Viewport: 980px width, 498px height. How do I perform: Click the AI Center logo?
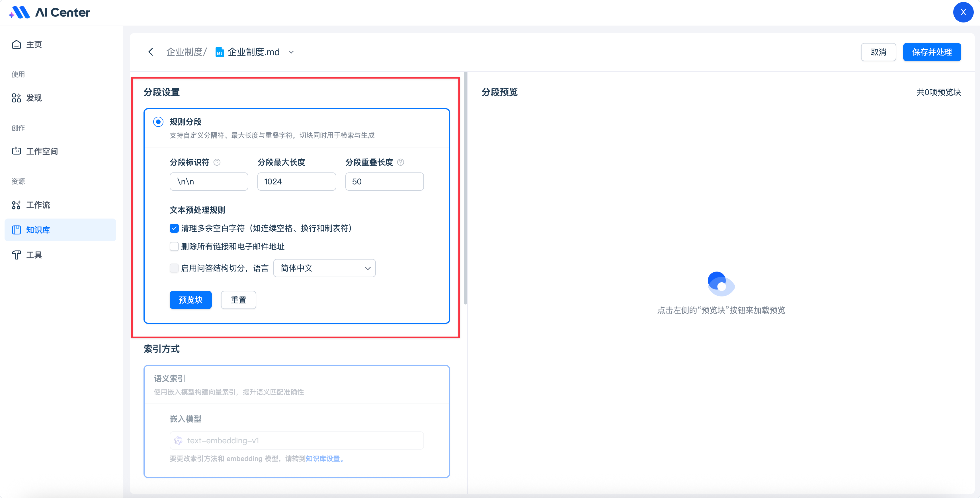pyautogui.click(x=50, y=13)
